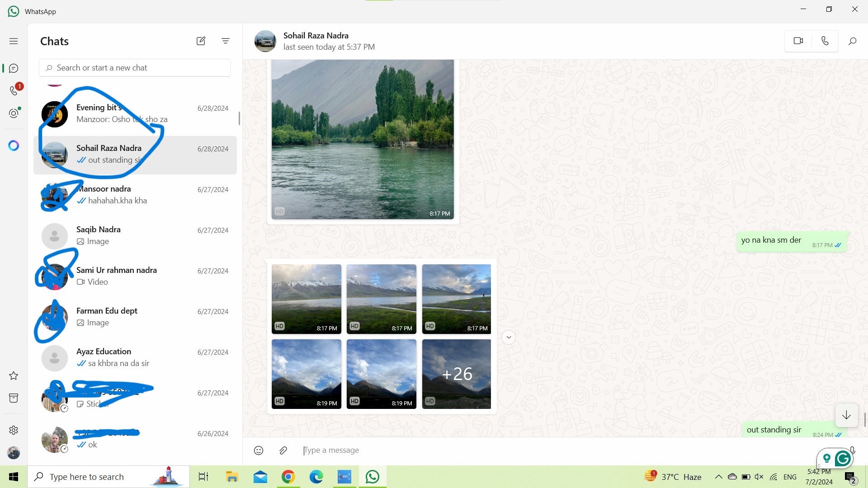Open WhatsApp Settings gear
868x488 pixels.
click(14, 430)
